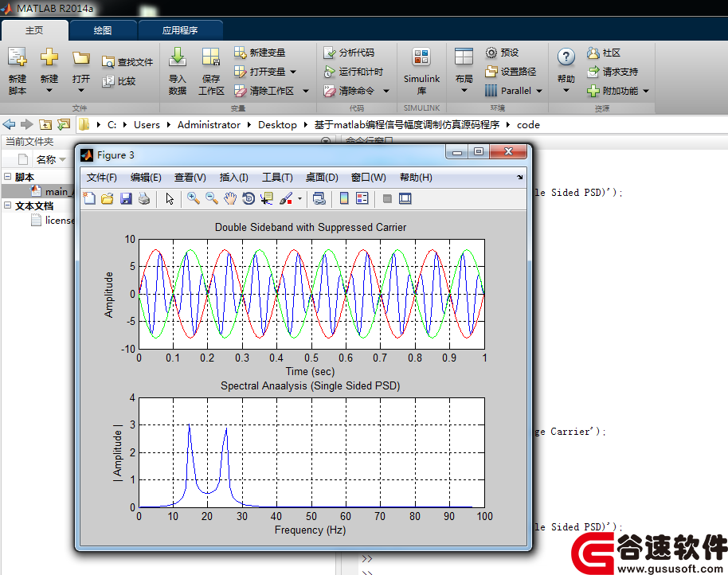
Task: Switch to the 应用程序 ribbon tab
Action: 180,30
